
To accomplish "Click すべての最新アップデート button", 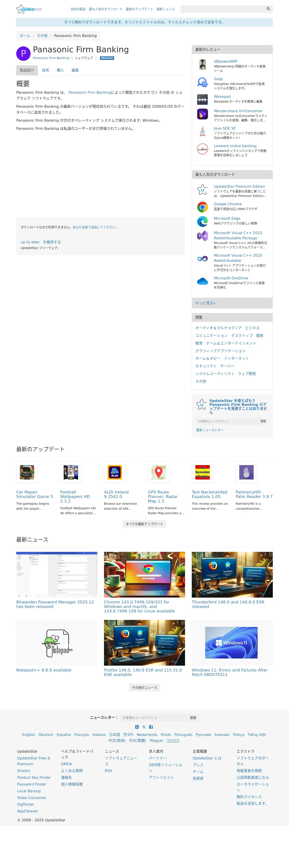I will click(144, 524).
